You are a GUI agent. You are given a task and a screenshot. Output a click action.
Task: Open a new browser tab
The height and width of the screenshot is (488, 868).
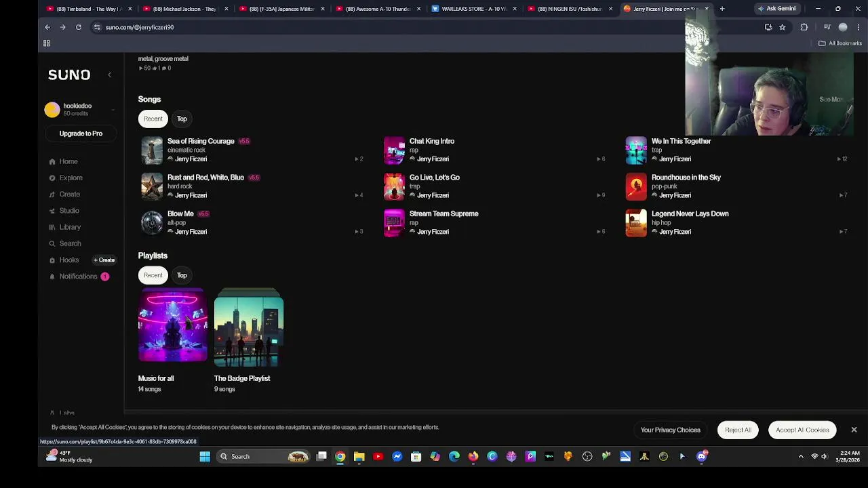coord(722,9)
